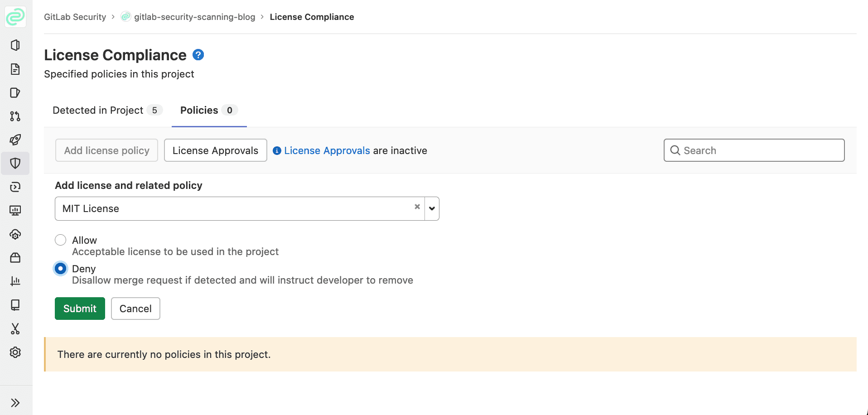The width and height of the screenshot is (868, 415).
Task: Open Packages & Registries sidebar icon
Action: tap(15, 258)
